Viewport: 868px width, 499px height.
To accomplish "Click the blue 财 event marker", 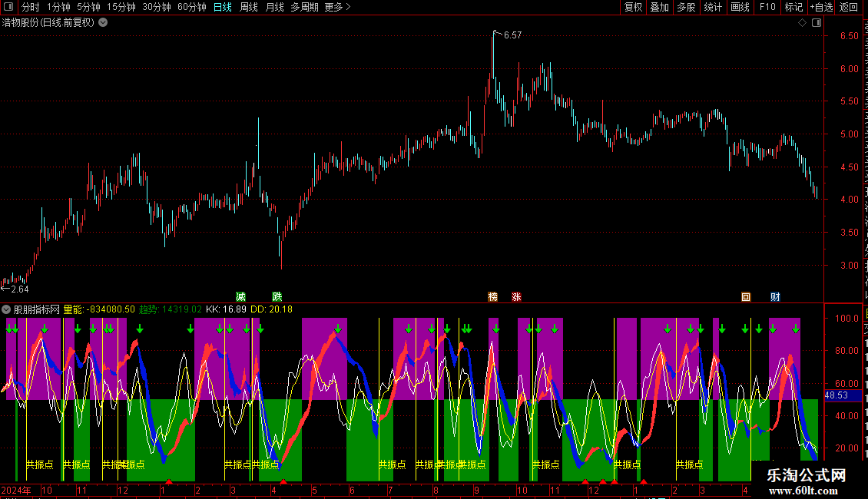I will (x=775, y=297).
